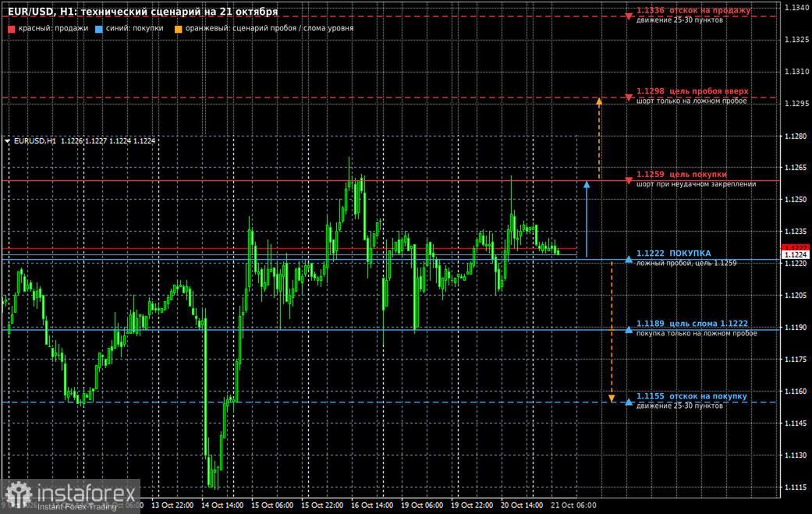Expand the EURUSD,H1 chart dropdown triangle

click(x=7, y=141)
